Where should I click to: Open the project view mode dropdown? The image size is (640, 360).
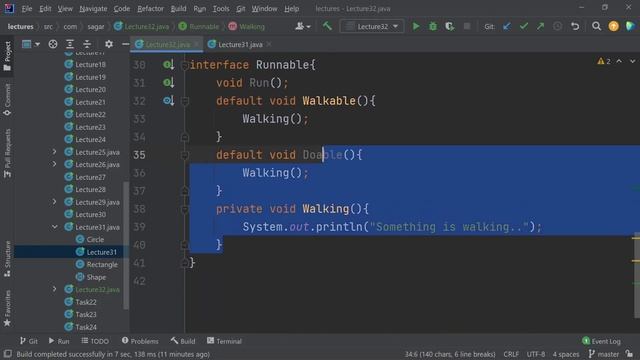(31, 44)
